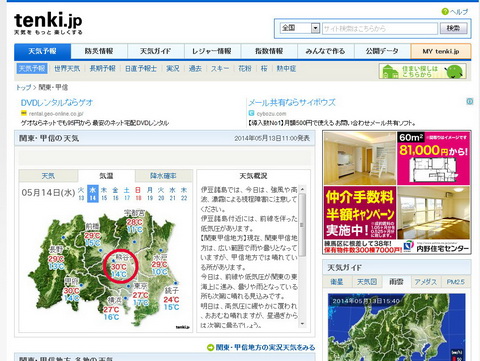Open the 公開データ navigation tab
The image size is (480, 361).
point(382,51)
